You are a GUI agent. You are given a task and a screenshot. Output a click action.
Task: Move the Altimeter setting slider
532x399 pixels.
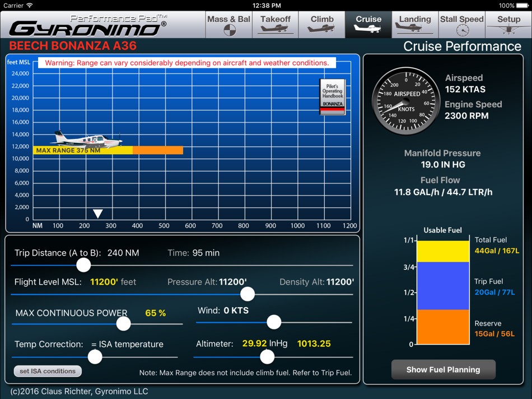(267, 356)
